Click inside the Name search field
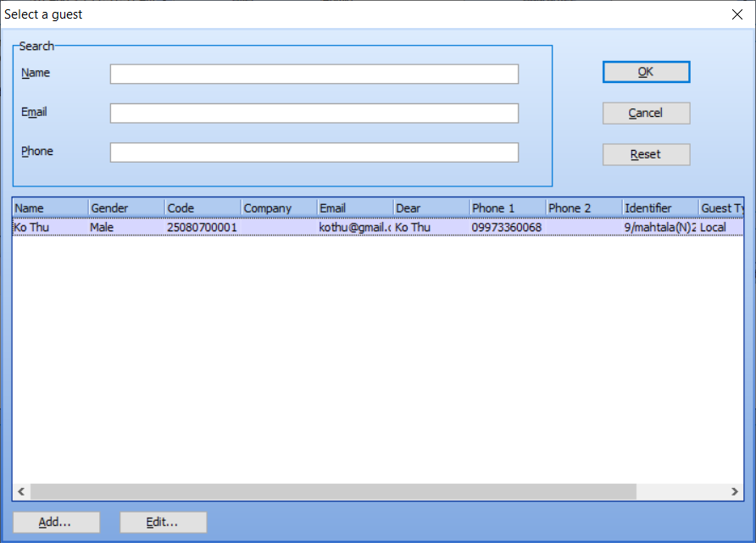 (x=314, y=74)
